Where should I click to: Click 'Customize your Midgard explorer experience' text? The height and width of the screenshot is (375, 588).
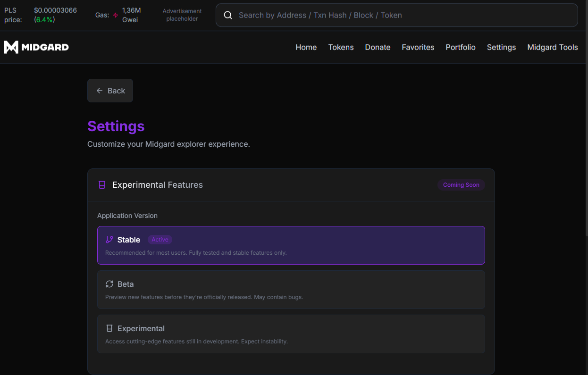(x=168, y=144)
